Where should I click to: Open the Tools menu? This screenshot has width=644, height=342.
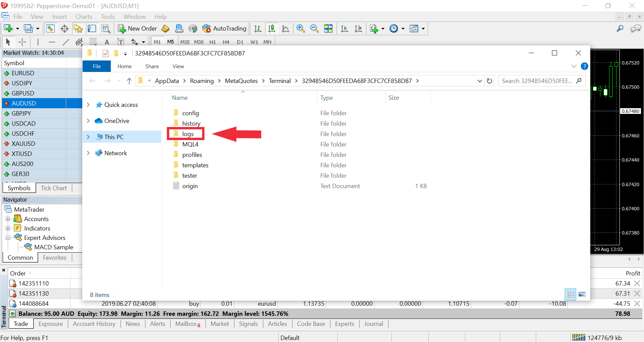[x=108, y=17]
